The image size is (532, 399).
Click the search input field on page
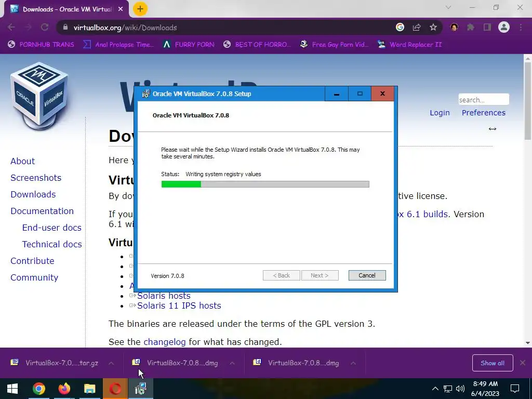pos(484,100)
